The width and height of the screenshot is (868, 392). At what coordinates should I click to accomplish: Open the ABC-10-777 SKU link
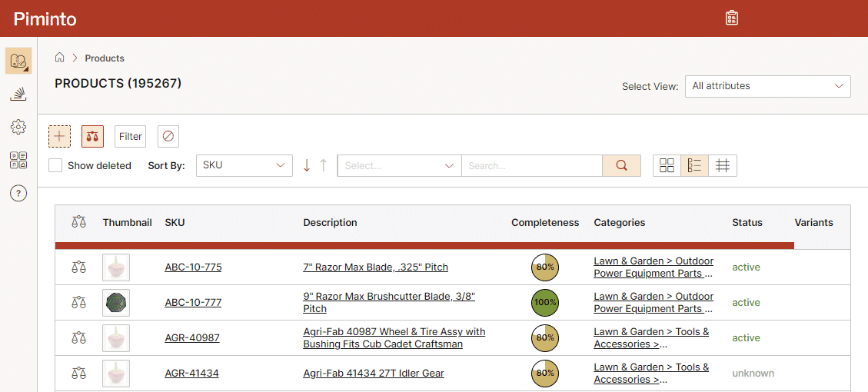(x=193, y=303)
